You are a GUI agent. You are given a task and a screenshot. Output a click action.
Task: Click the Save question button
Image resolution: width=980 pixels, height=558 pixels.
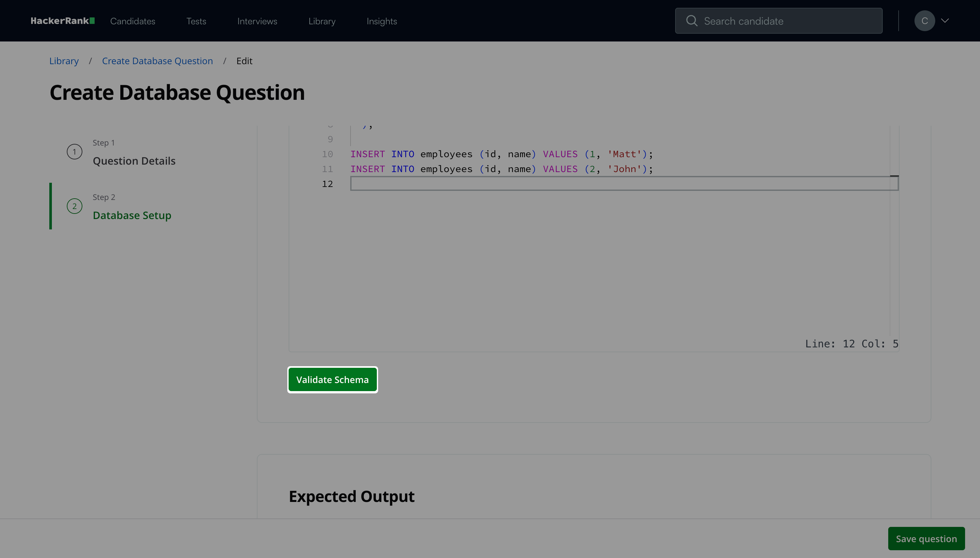[926, 539]
